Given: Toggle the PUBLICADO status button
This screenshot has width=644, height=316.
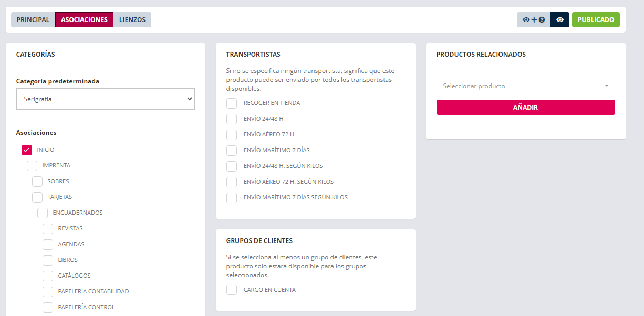Looking at the screenshot, I should click(596, 20).
